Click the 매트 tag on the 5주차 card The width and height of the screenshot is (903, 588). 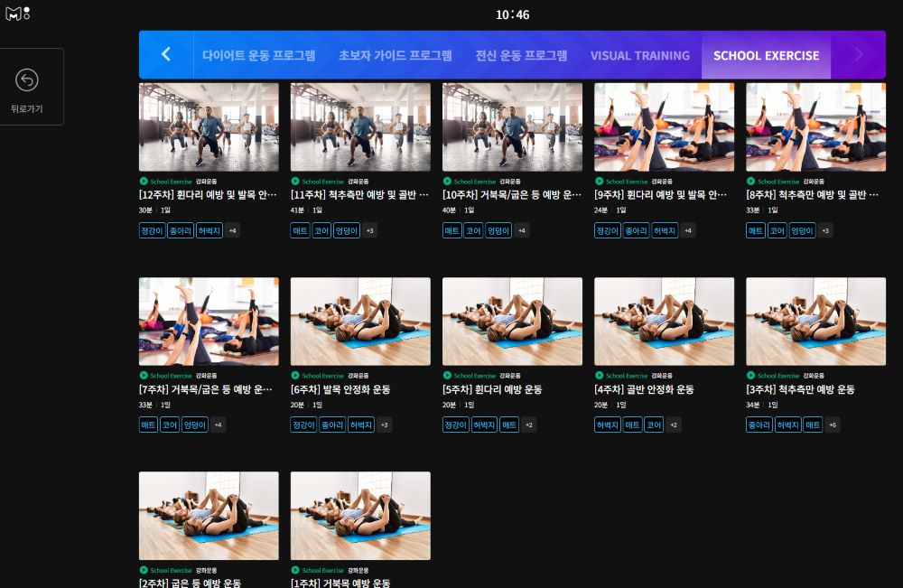pyautogui.click(x=509, y=425)
